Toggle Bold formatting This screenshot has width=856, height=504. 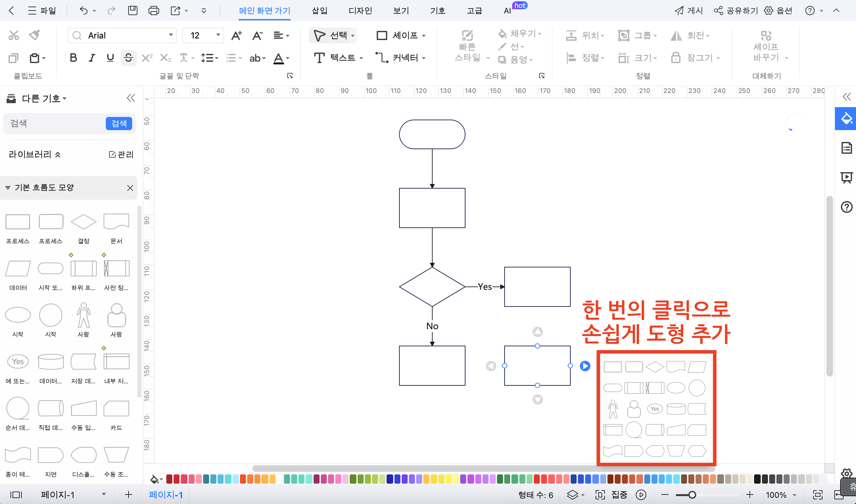(x=73, y=58)
